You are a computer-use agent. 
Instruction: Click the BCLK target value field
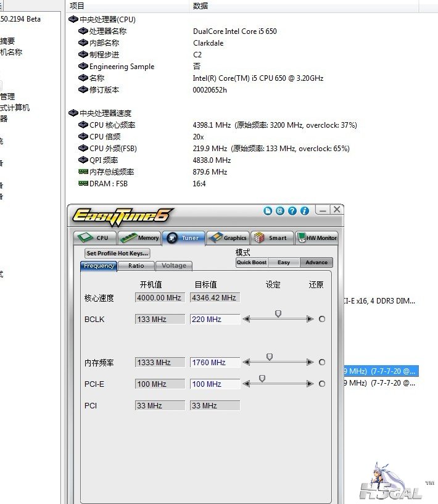[215, 319]
